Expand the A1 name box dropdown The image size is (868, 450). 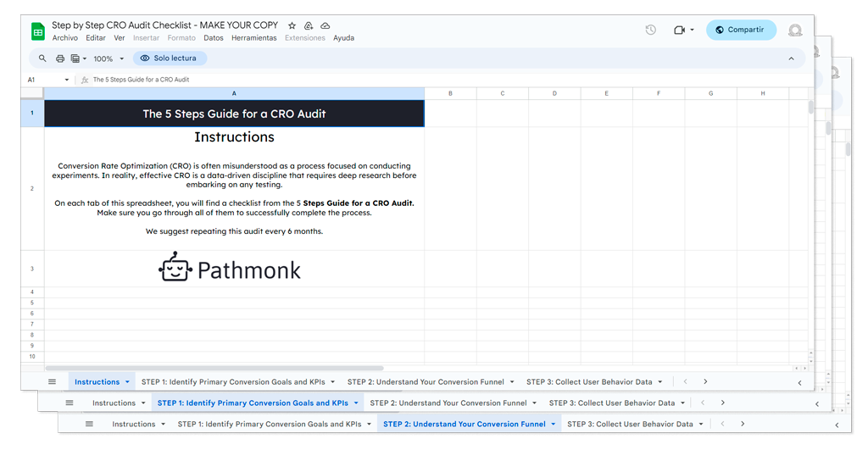click(67, 80)
